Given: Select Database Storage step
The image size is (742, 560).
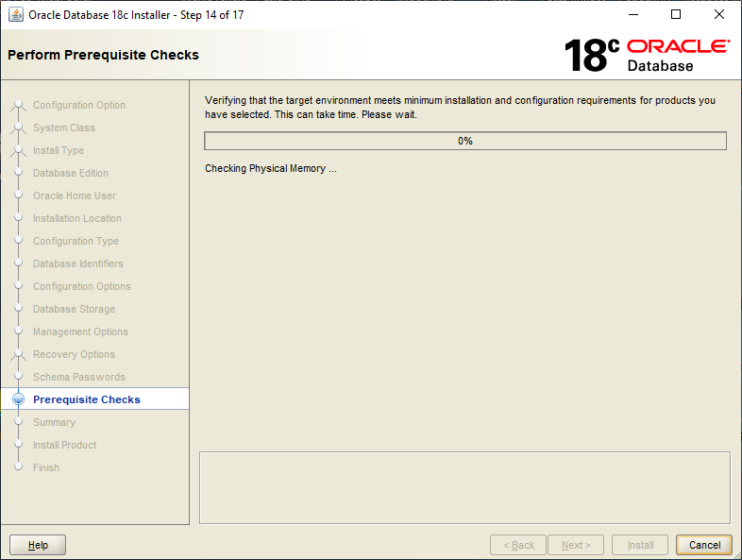Looking at the screenshot, I should (x=74, y=309).
